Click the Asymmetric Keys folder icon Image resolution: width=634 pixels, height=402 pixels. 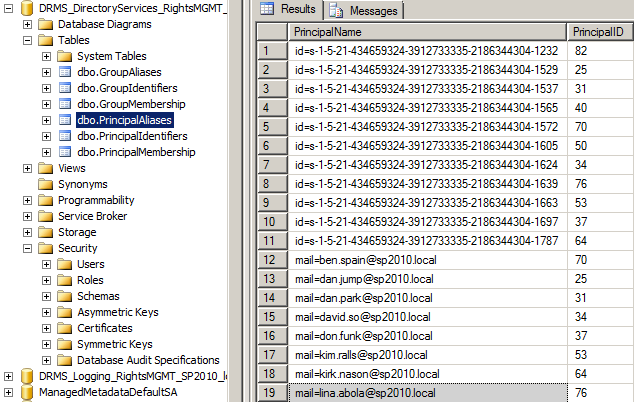(66, 312)
